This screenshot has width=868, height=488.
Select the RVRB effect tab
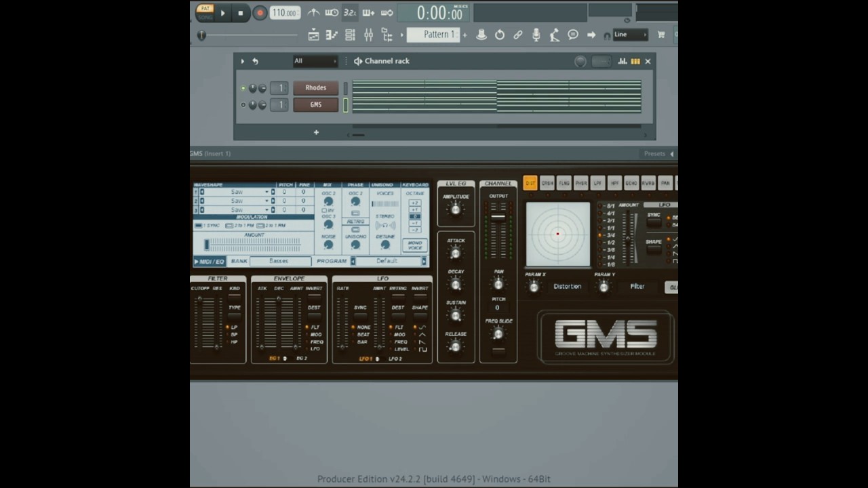(648, 183)
